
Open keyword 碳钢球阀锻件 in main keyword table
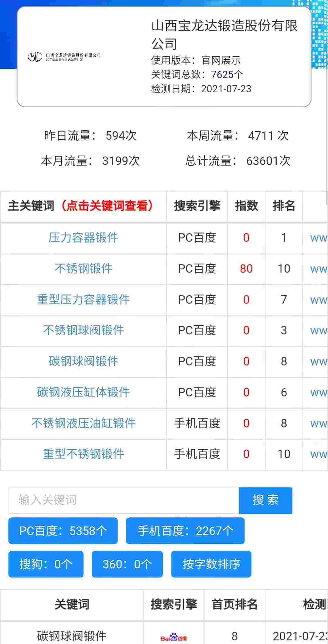(83, 361)
